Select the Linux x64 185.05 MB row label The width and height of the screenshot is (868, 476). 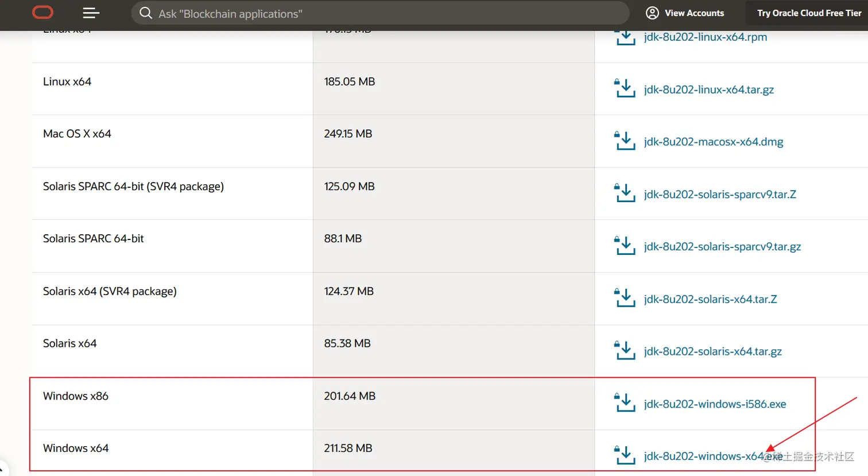pyautogui.click(x=67, y=82)
